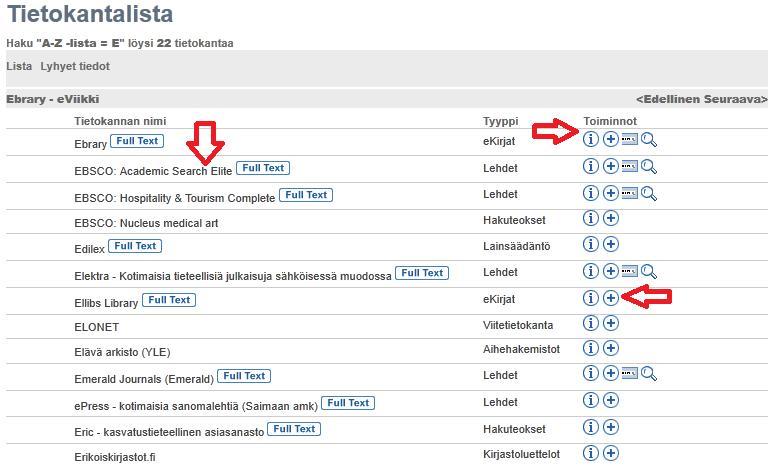Open info icon in Elektra row
784x471 pixels.
590,271
